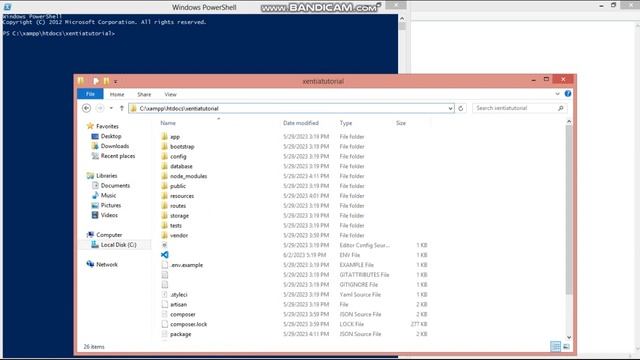Expand the ribbon chevron
Viewport: 640px width, 360px height.
tap(558, 94)
